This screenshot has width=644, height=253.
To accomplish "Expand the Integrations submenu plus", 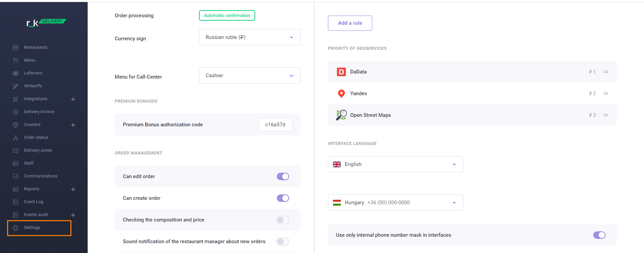I will click(73, 99).
